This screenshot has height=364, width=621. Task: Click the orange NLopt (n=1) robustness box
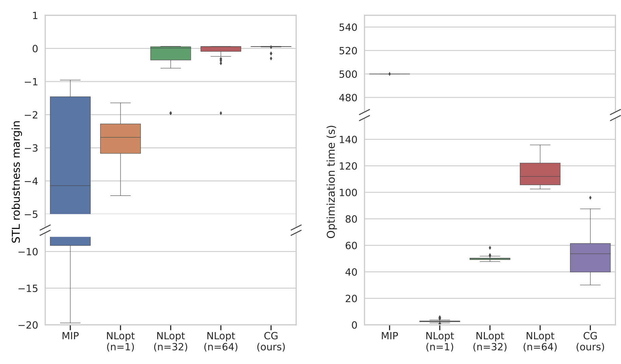click(121, 139)
